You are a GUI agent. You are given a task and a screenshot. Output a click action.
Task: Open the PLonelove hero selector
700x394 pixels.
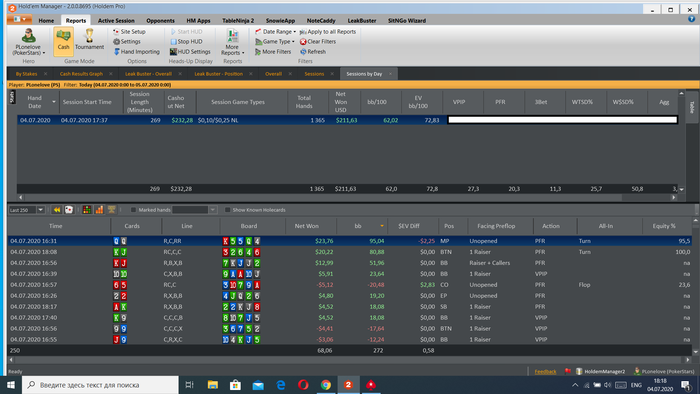[28, 42]
